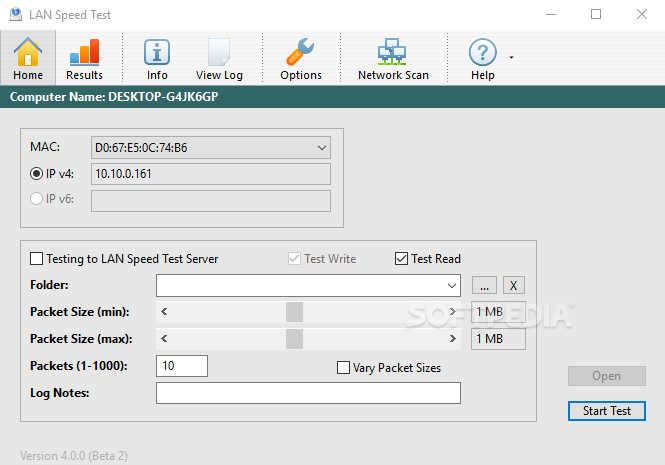Click the Open button
Screen dimensions: 665x465
click(607, 376)
